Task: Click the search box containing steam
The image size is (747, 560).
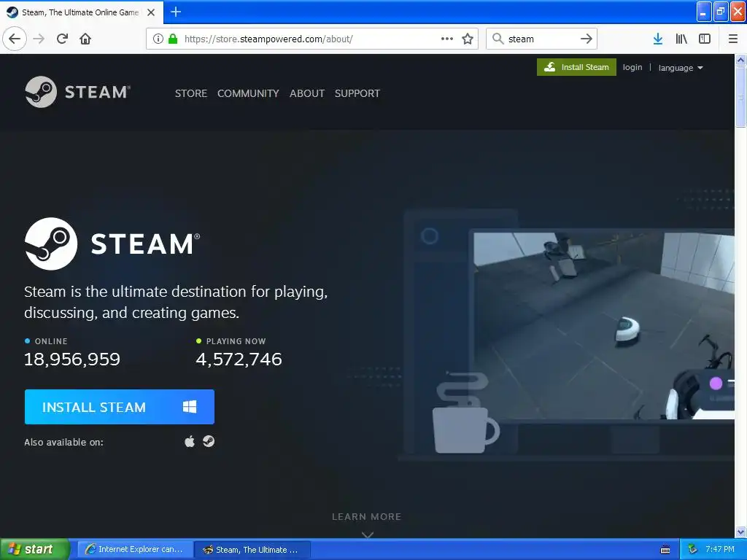Action: tap(542, 39)
